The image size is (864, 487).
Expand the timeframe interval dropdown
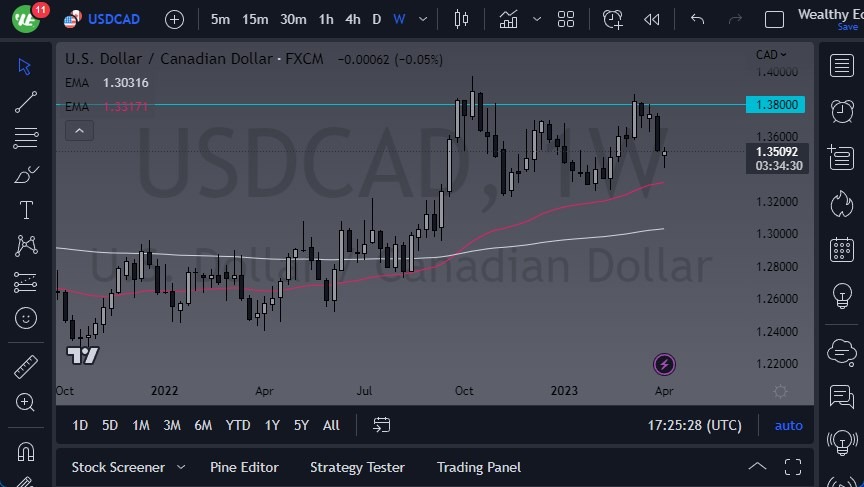(425, 19)
